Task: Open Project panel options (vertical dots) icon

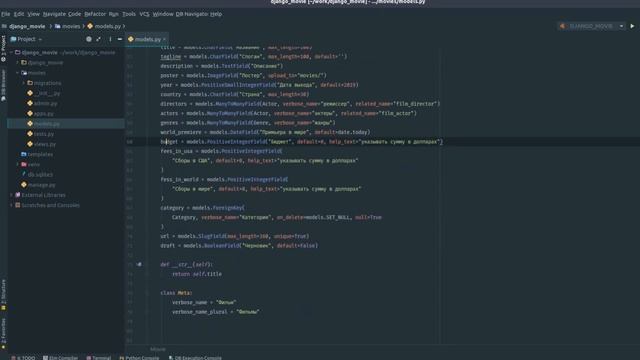Action: (x=110, y=39)
